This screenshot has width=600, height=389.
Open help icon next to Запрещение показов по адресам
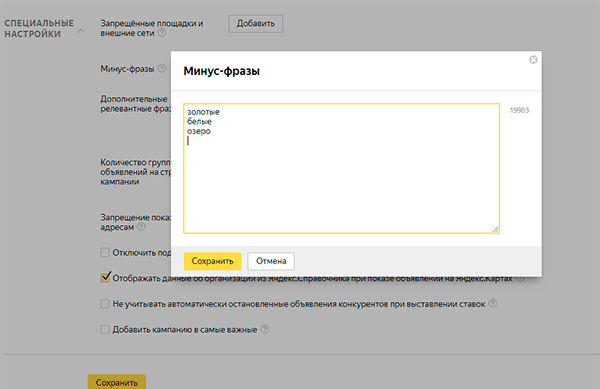coord(141,227)
